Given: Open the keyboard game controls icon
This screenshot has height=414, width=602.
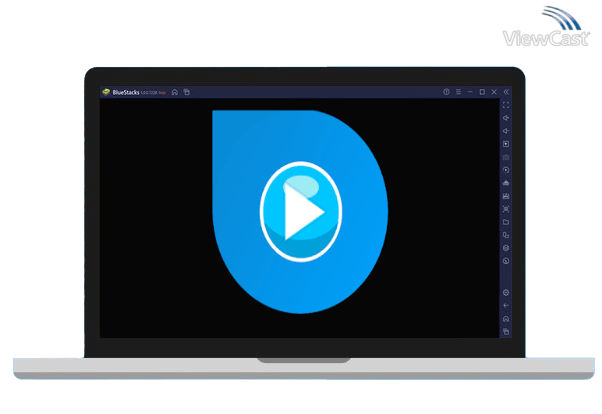Looking at the screenshot, I should pos(506,157).
